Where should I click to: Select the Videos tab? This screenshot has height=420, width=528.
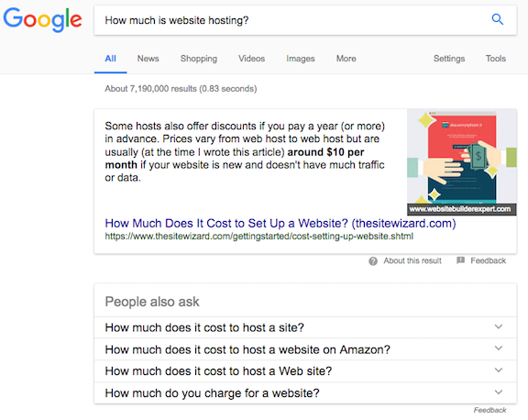click(251, 59)
